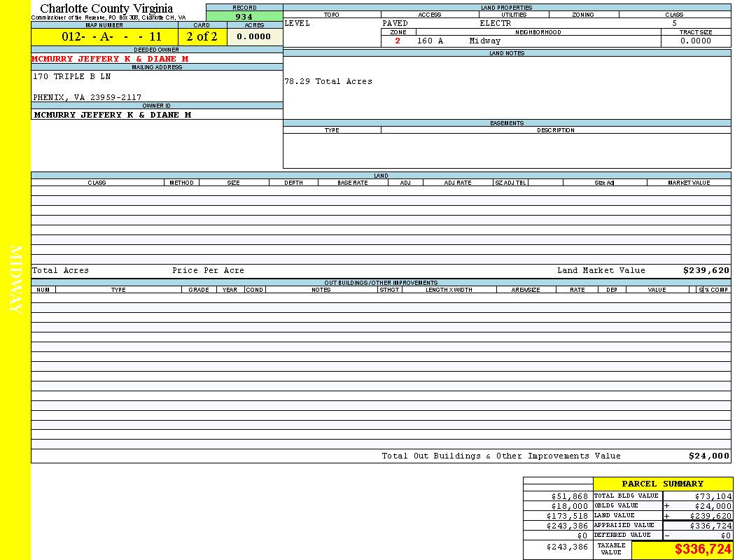Click the yellow PARCEL SUMMARY header
The height and width of the screenshot is (560, 735).
click(x=662, y=484)
